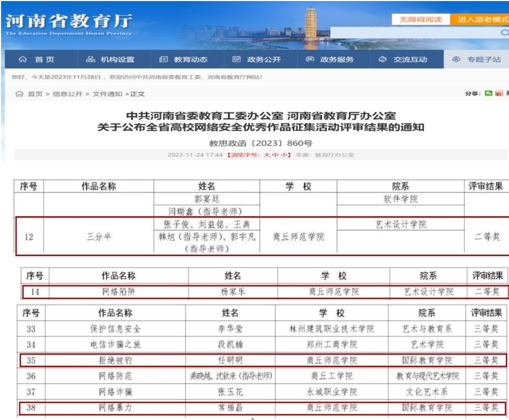Click the name 张玉花
The height and width of the screenshot is (420, 509).
point(230,392)
